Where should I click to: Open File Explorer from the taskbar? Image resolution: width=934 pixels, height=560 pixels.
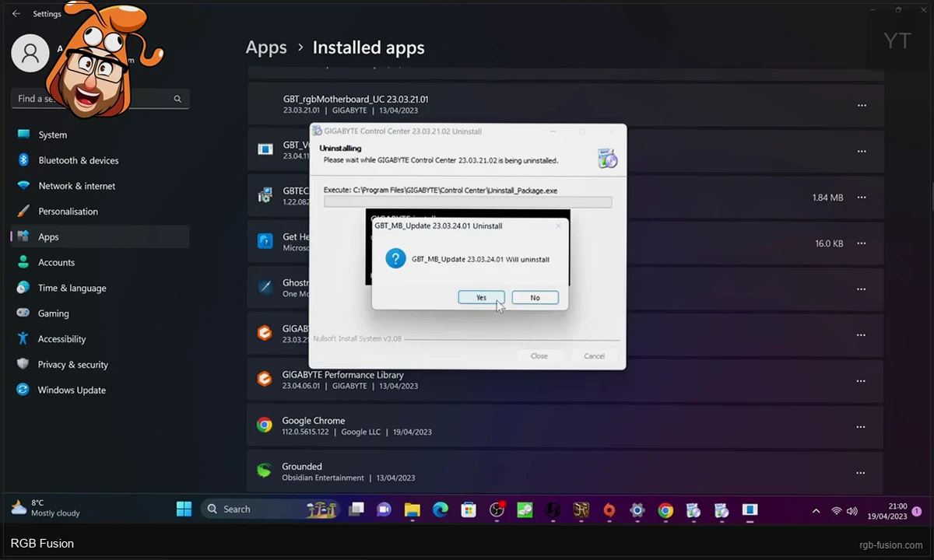[412, 510]
